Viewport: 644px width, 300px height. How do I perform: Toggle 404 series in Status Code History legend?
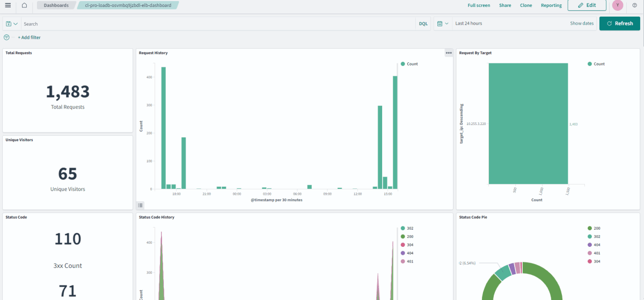407,253
